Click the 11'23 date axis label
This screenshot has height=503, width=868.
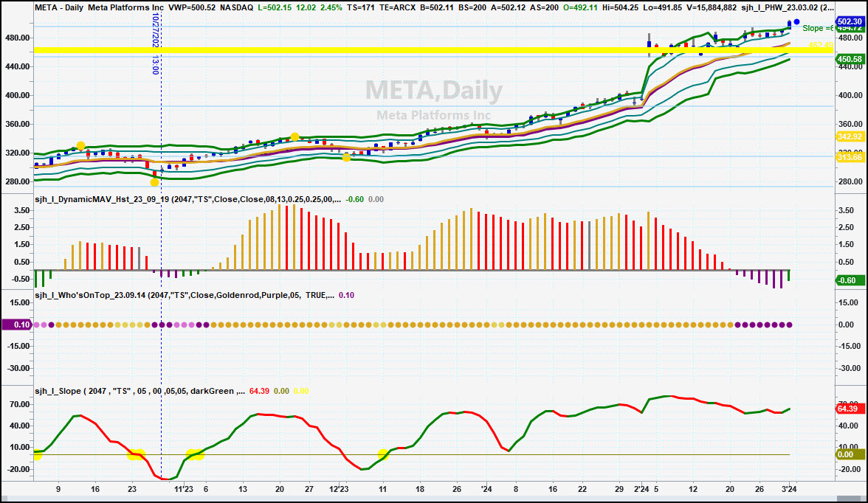[x=184, y=489]
